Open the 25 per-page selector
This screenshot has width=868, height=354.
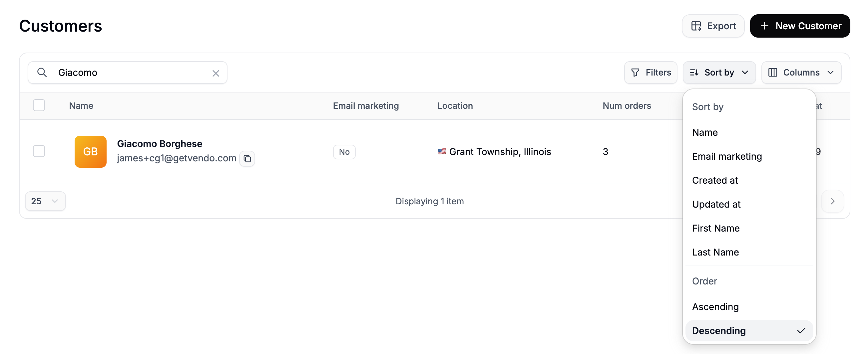point(45,201)
